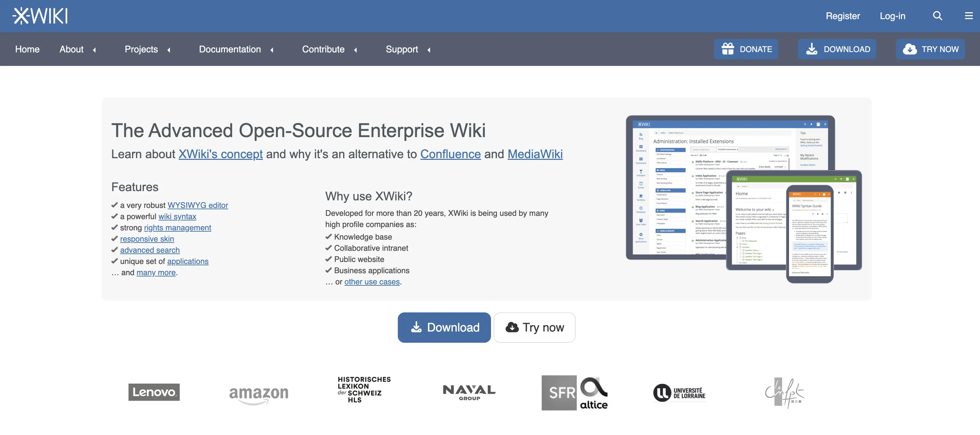Click the Register link
Screen dimensions: 980x435
tap(843, 16)
